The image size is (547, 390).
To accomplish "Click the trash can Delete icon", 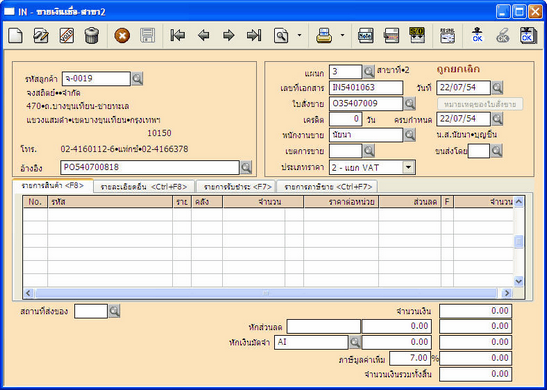I will [x=92, y=36].
